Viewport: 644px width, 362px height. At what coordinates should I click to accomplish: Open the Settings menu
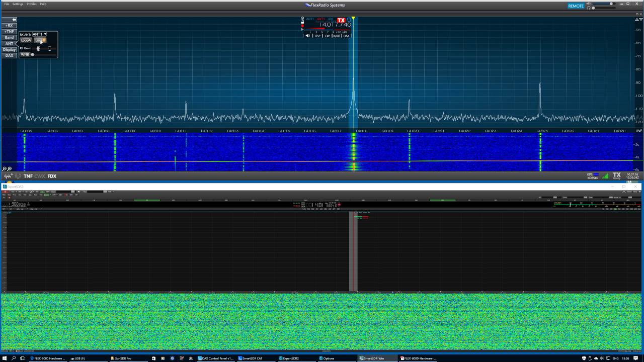pos(18,4)
